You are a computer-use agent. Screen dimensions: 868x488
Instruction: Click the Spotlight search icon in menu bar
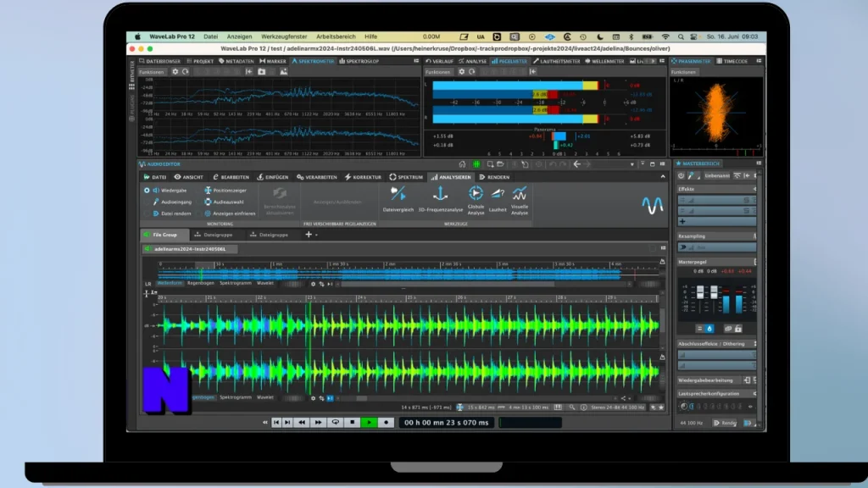pos(681,37)
